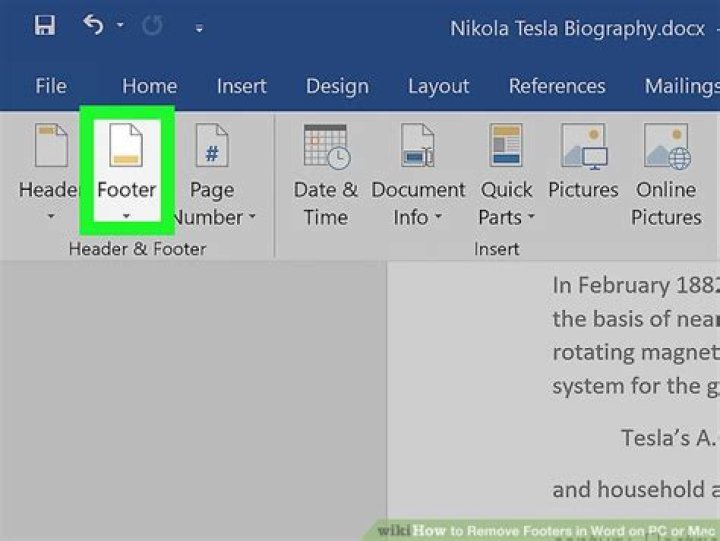Click the Date & Time label

click(x=326, y=203)
